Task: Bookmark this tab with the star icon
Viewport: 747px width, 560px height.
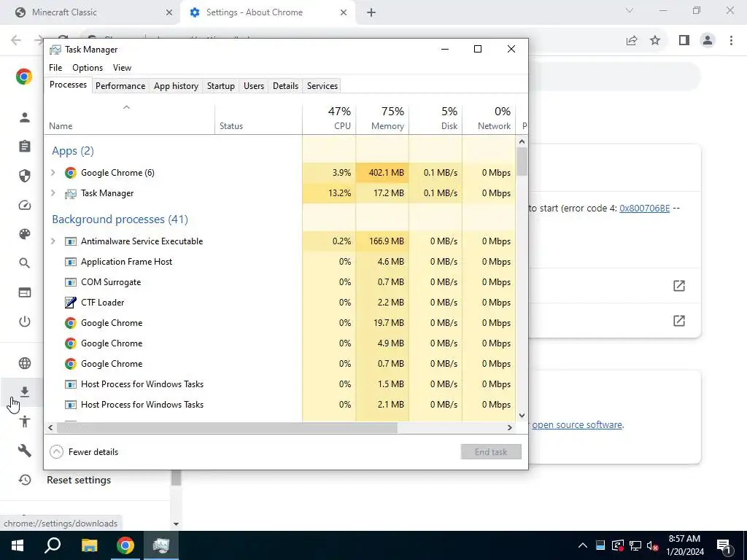Action: coord(655,41)
